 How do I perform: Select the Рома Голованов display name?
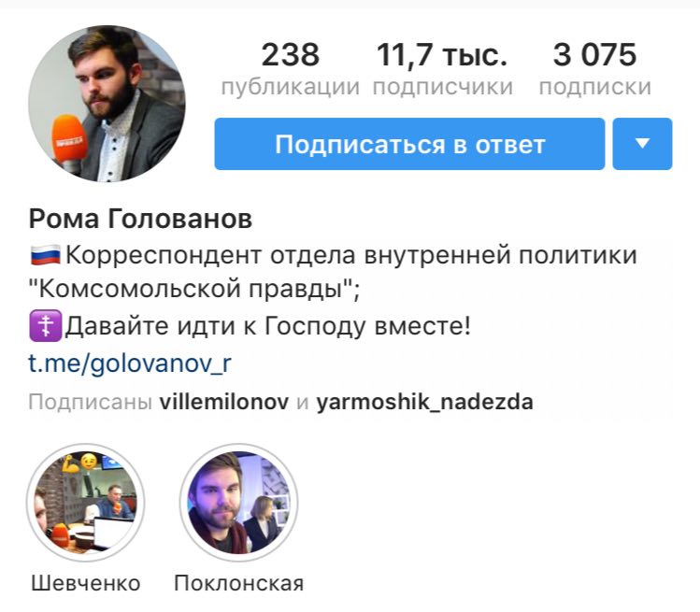(x=140, y=219)
